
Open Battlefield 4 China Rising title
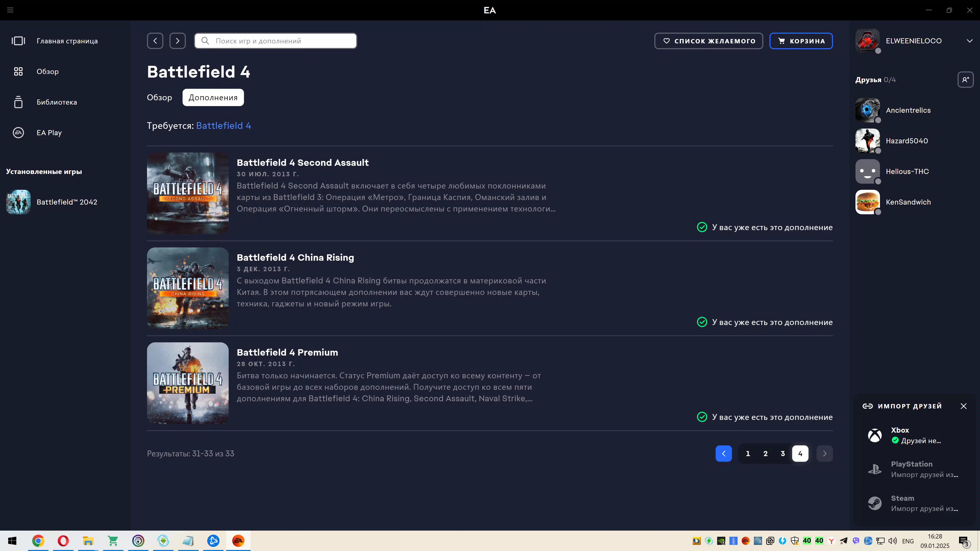click(x=295, y=257)
